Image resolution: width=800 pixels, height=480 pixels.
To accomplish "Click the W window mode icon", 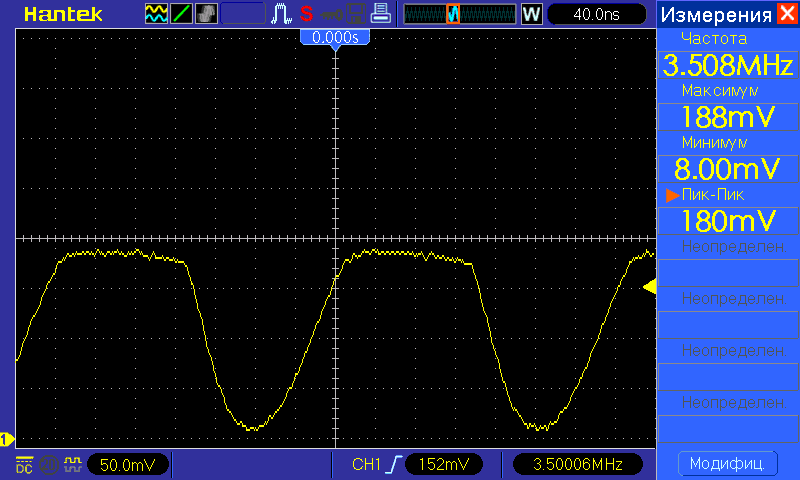I will coord(531,14).
